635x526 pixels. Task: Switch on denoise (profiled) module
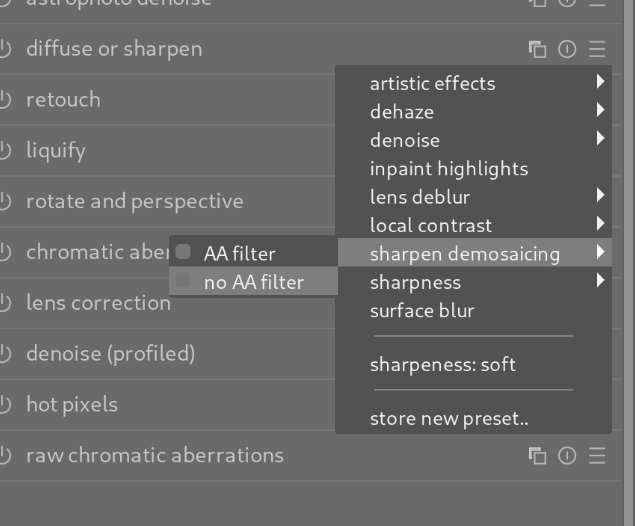(x=6, y=354)
